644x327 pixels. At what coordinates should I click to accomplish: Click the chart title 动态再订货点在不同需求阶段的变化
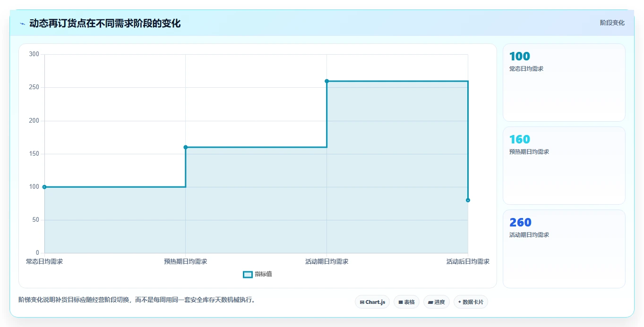(105, 24)
